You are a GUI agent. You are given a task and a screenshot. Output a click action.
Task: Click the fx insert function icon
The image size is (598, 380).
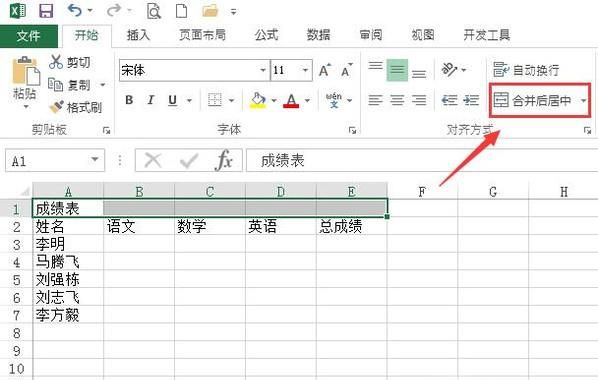point(223,160)
